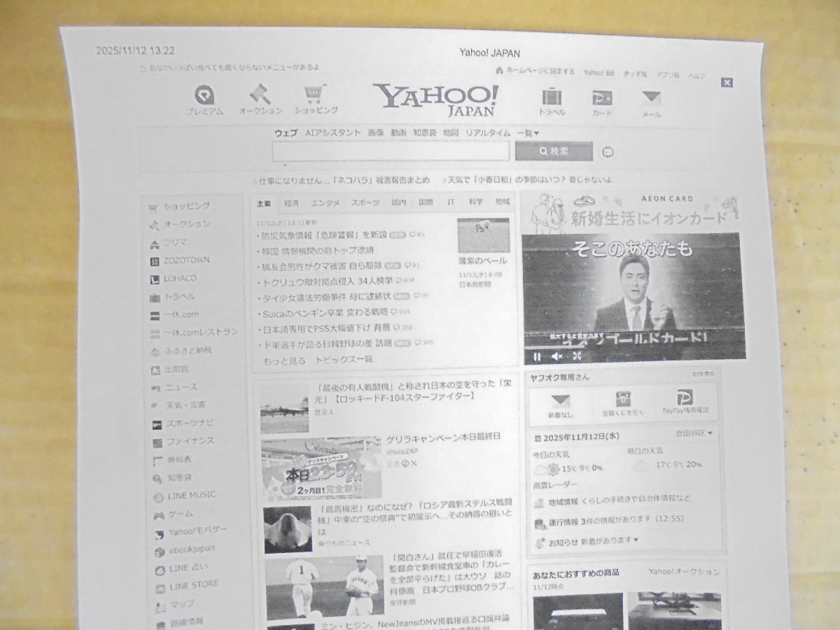The image size is (840, 630).
Task: Enter fullscreen on the video ad
Action: coord(577,356)
